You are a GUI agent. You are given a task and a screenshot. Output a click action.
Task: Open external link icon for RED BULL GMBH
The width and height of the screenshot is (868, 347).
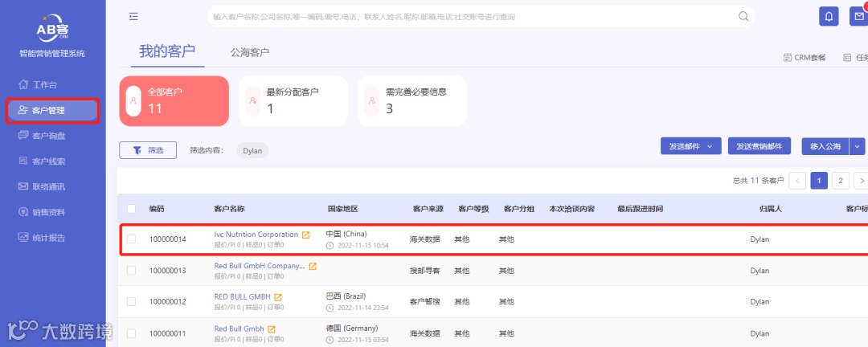278,297
